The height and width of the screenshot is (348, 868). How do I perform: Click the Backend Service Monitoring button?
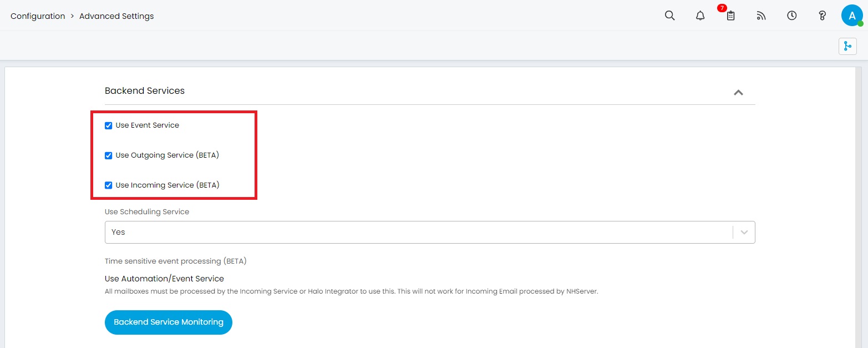tap(168, 322)
